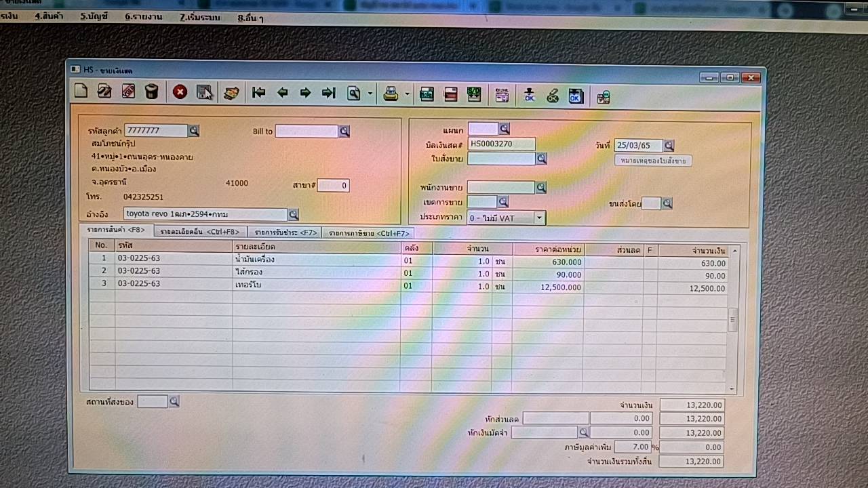Click หมายเหตุของใบสั่งขาย button
This screenshot has height=488, width=868.
pyautogui.click(x=653, y=161)
